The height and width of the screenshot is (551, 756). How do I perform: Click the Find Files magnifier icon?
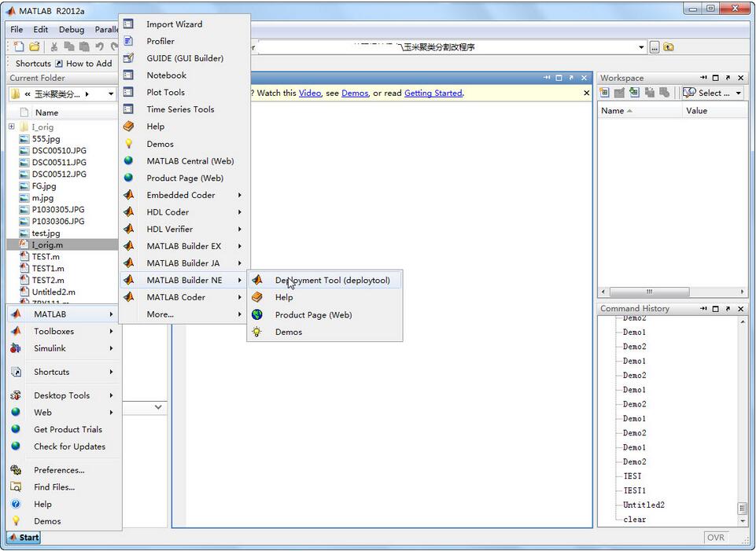(16, 487)
